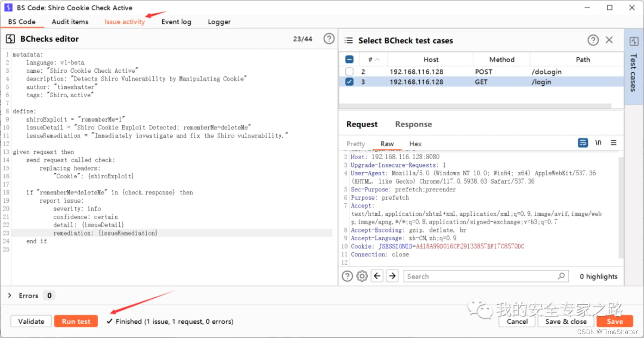The width and height of the screenshot is (644, 338).
Task: Click code line 'confidence: certain'
Action: click(85, 217)
